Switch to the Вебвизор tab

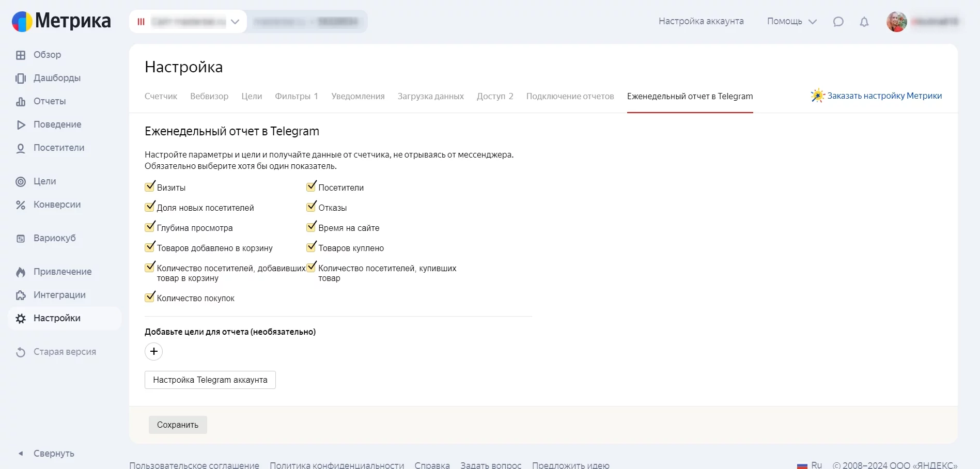[209, 97]
